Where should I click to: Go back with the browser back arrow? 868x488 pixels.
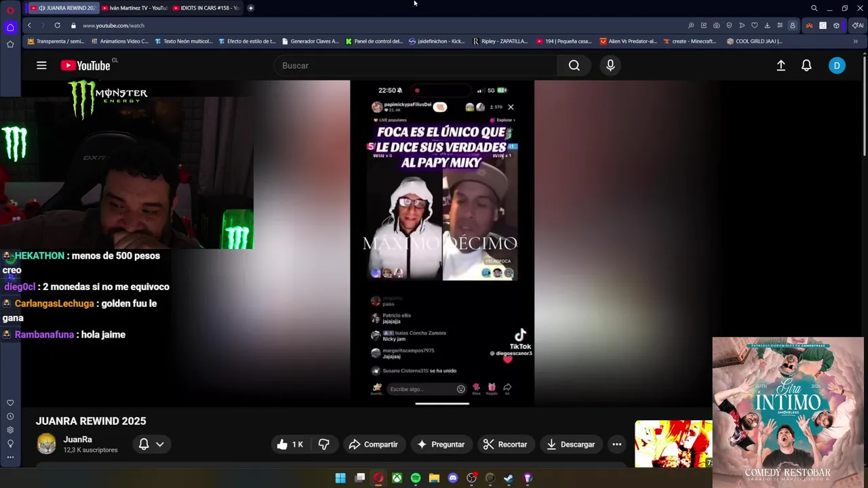(29, 25)
